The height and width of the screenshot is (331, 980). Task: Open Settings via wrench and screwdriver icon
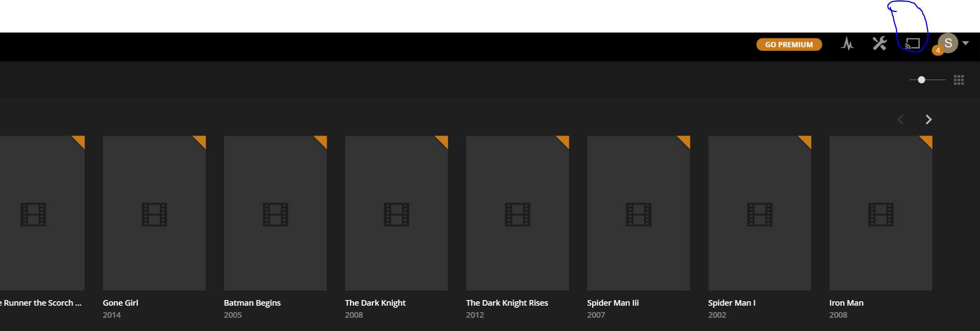pyautogui.click(x=880, y=43)
